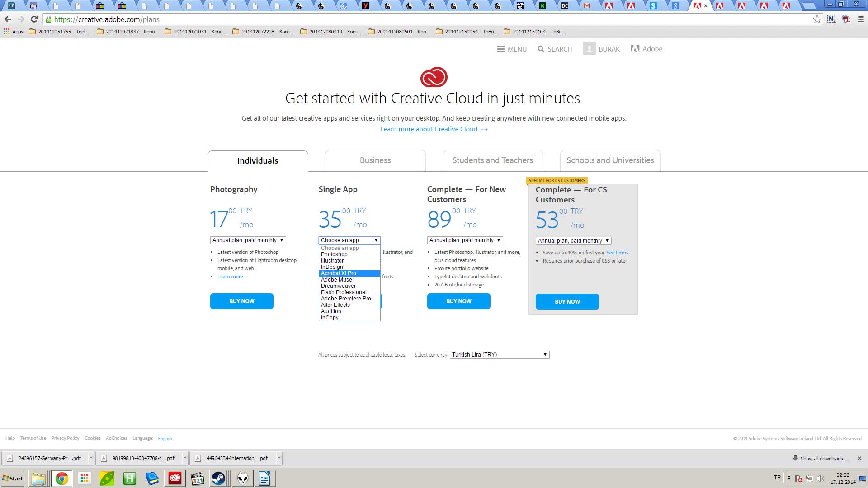The width and height of the screenshot is (868, 488).
Task: Switch to Students and Teachers tab
Action: point(492,160)
